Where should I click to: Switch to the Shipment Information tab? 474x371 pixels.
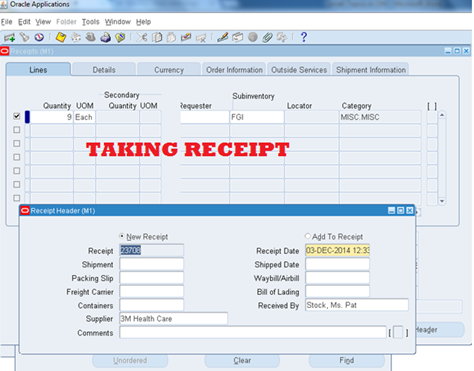371,70
